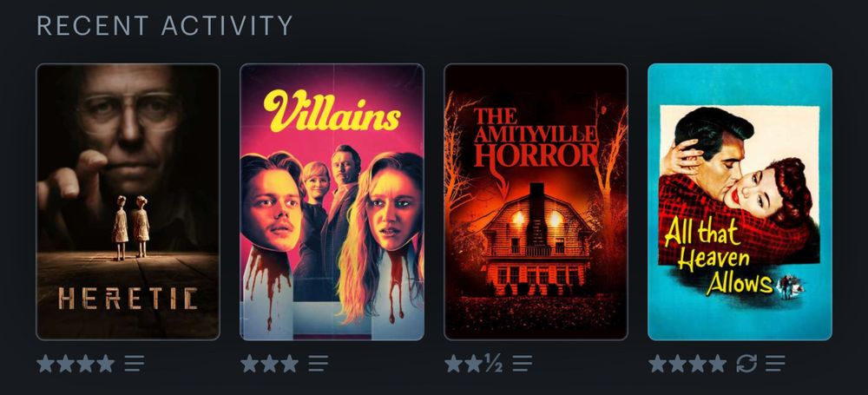Click the first star under Villains

coord(250,364)
